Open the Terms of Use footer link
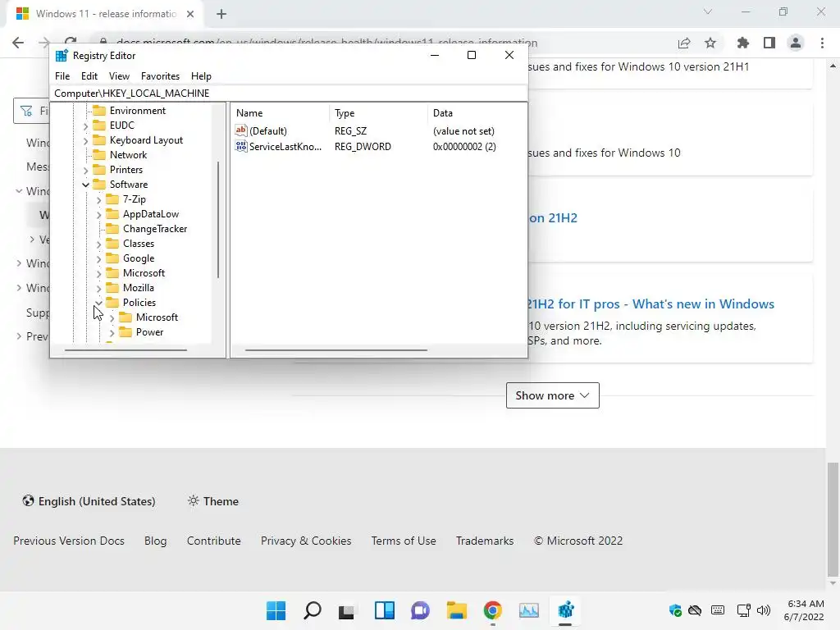The height and width of the screenshot is (630, 840). (x=404, y=541)
